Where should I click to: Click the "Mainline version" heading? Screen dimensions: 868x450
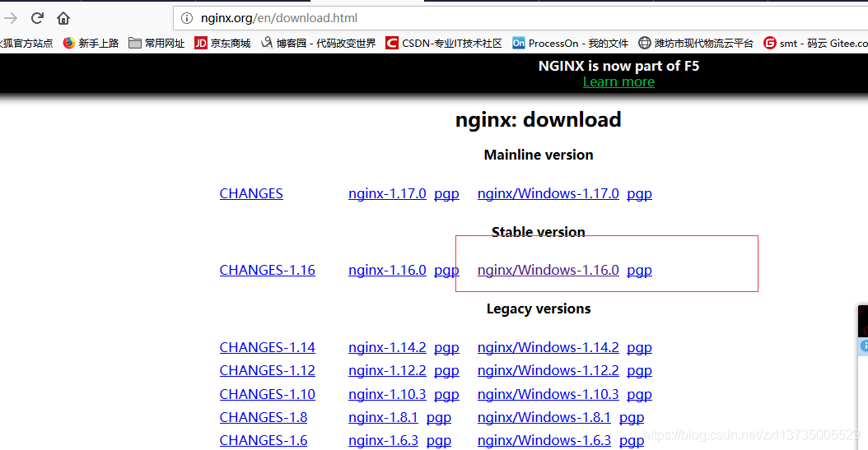point(539,155)
